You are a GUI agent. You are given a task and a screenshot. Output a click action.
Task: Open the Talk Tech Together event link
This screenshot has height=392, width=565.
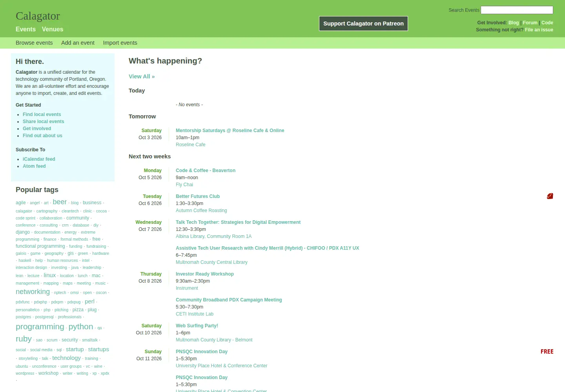click(238, 222)
